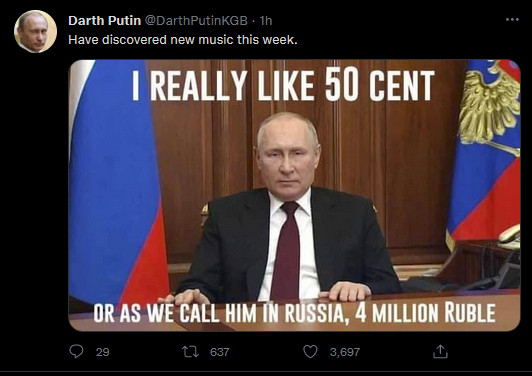Like the tweet with the heart icon
Image resolution: width=532 pixels, height=376 pixels.
310,352
